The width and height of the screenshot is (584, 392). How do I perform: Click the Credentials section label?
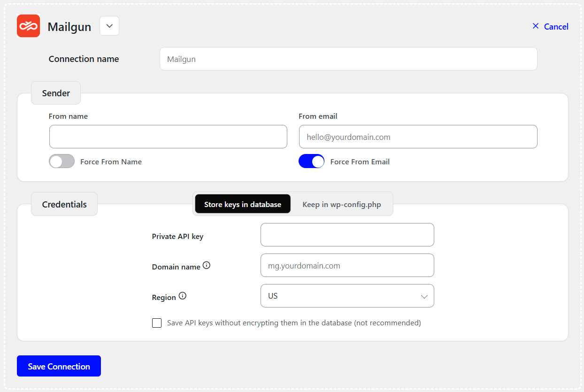click(64, 204)
